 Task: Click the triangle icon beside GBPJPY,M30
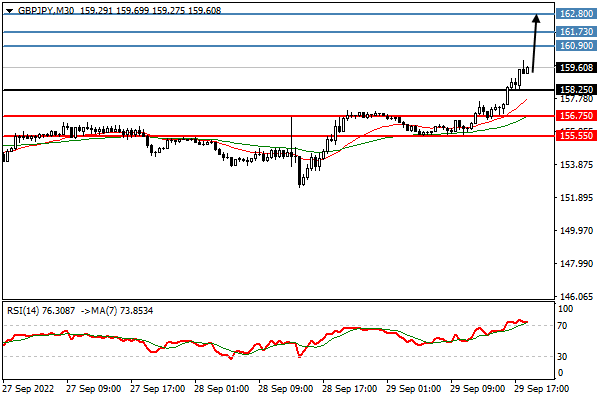10,11
